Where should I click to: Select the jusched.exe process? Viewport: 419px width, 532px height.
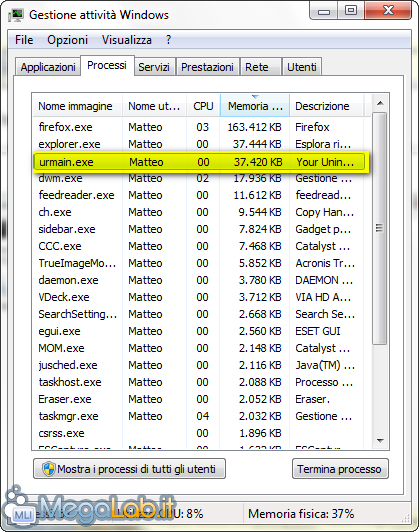tap(198, 365)
